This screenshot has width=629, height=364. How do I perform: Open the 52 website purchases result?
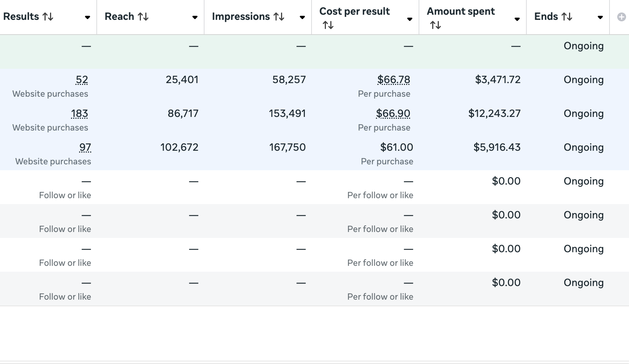(82, 80)
